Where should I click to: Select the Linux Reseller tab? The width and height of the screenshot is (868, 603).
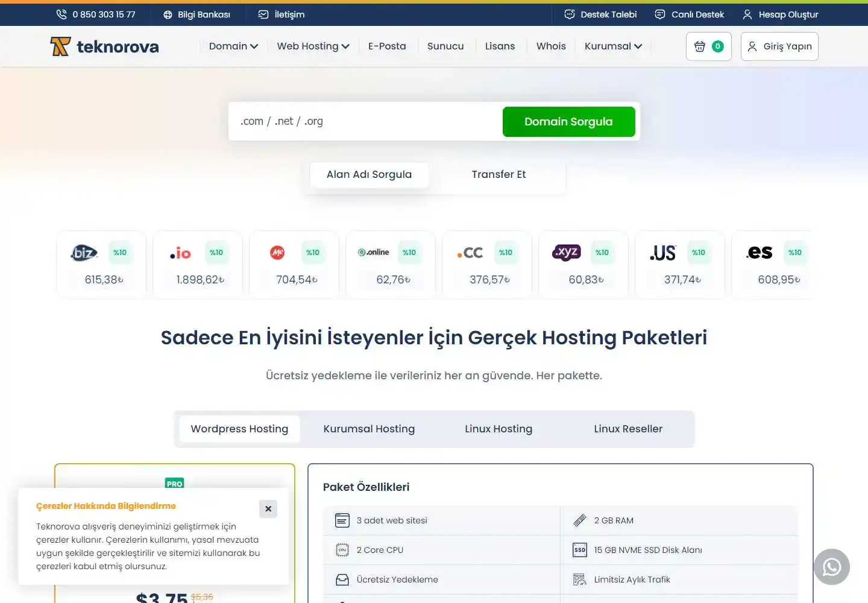[628, 429]
